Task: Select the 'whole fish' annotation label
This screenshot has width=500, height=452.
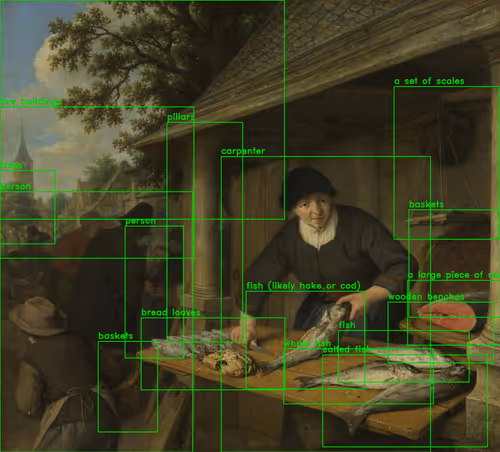Action: tap(307, 343)
